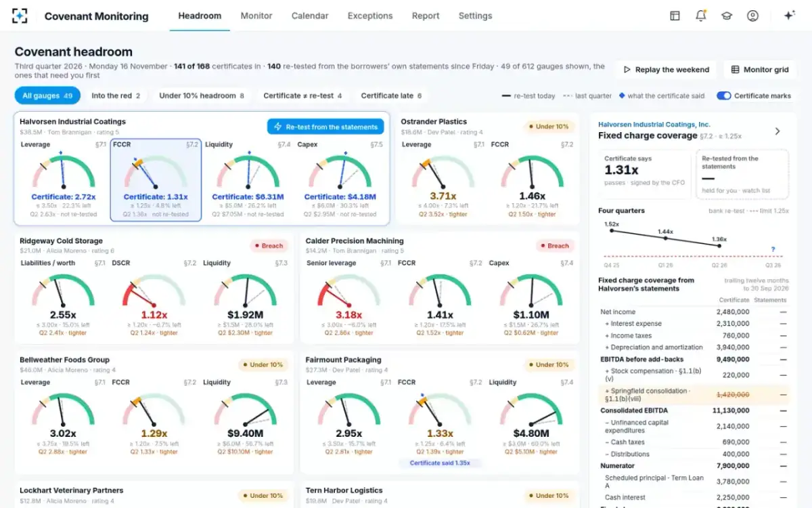Click the Certificate said 1.35x pill
The height and width of the screenshot is (508, 812).
[x=440, y=463]
